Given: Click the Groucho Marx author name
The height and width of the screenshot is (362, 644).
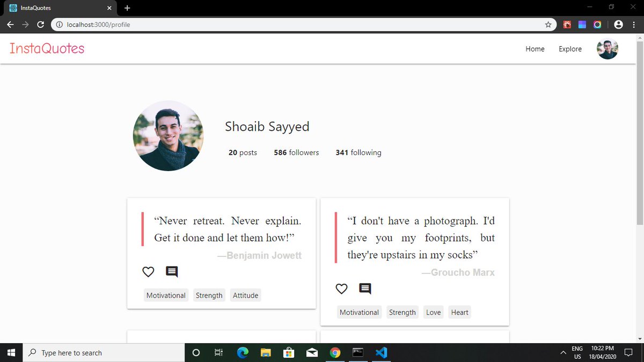Looking at the screenshot, I should coord(458,272).
